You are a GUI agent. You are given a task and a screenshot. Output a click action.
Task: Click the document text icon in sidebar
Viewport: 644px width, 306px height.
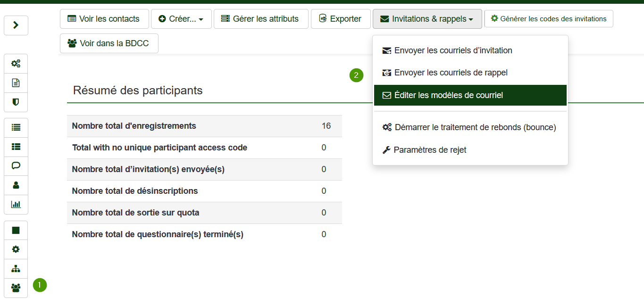[16, 83]
